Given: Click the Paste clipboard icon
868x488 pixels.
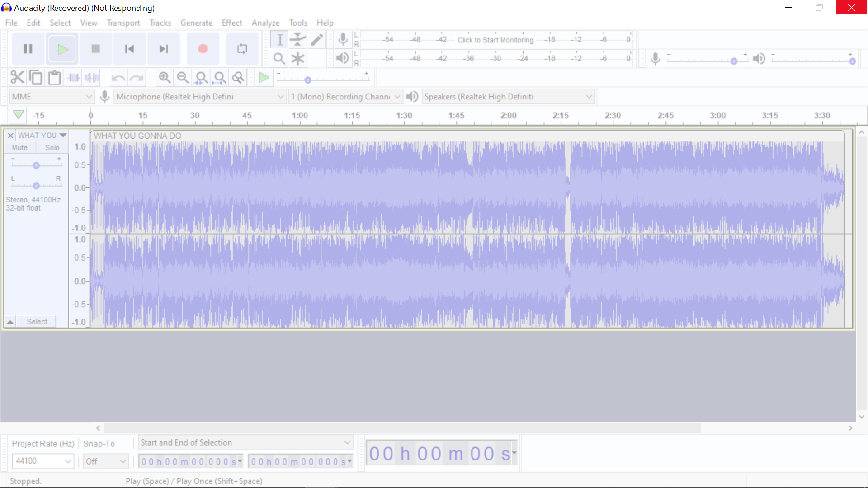Looking at the screenshot, I should coord(54,78).
